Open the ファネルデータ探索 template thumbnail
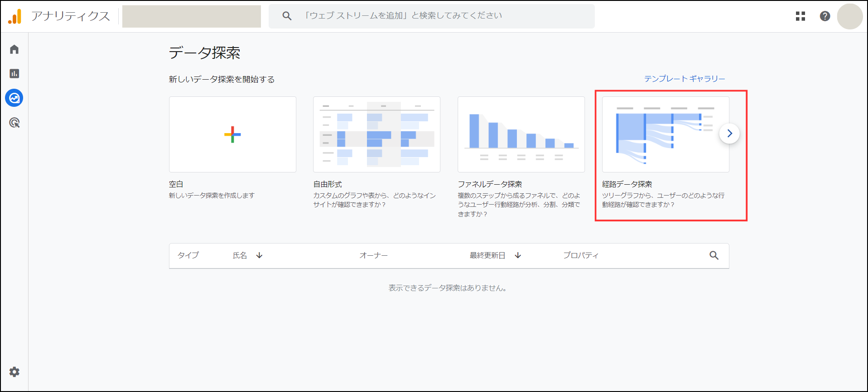The height and width of the screenshot is (392, 868). coord(521,134)
